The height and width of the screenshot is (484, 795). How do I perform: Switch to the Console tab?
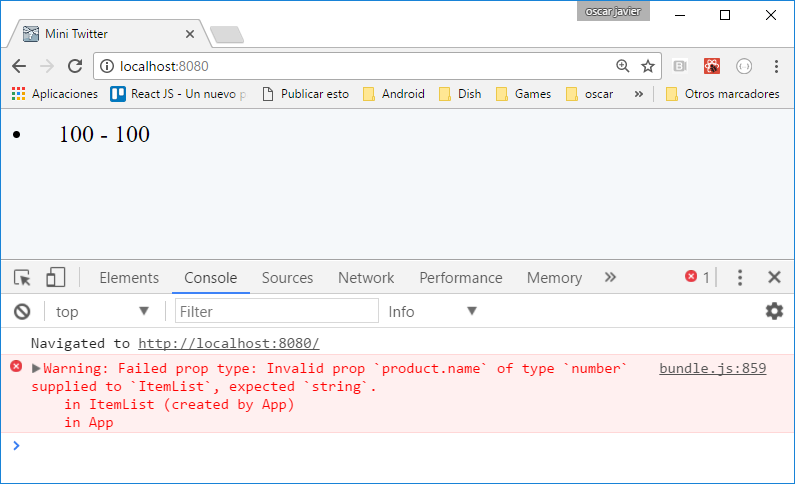click(x=210, y=278)
